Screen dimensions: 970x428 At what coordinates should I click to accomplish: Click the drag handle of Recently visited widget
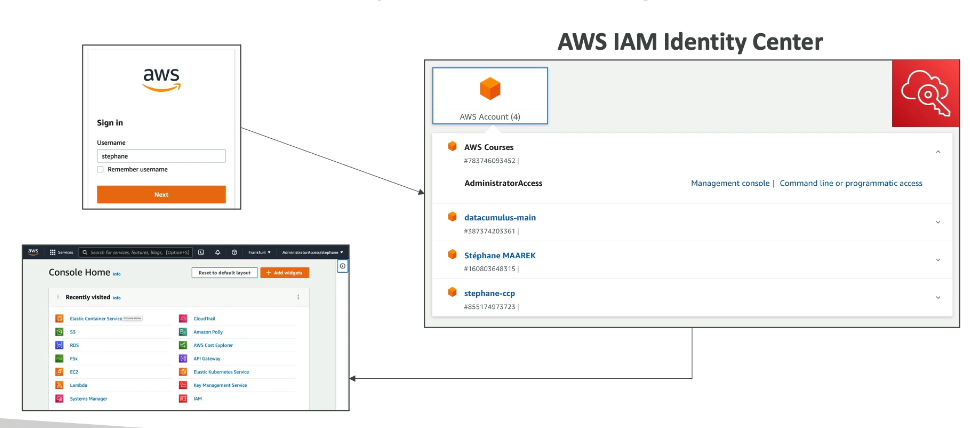click(58, 297)
